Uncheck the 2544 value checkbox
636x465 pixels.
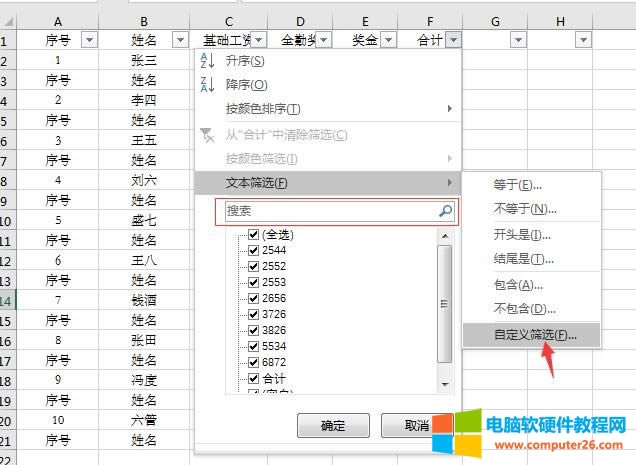[x=253, y=250]
